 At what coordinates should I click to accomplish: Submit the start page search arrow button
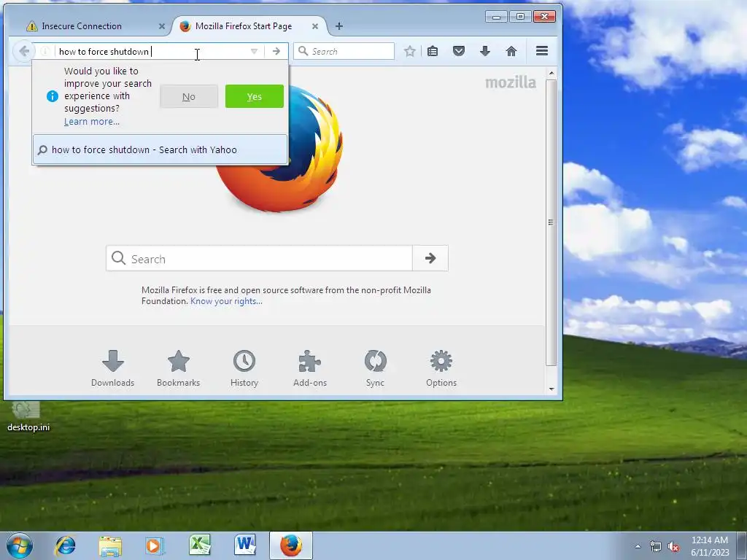tap(430, 258)
